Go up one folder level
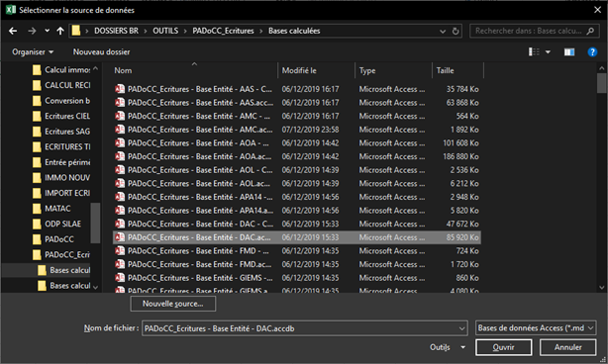This screenshot has height=364, width=608. point(60,31)
